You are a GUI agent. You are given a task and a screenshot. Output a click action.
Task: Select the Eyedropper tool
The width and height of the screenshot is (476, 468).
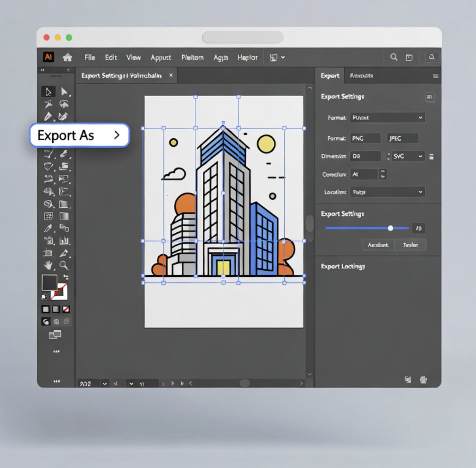(48, 228)
